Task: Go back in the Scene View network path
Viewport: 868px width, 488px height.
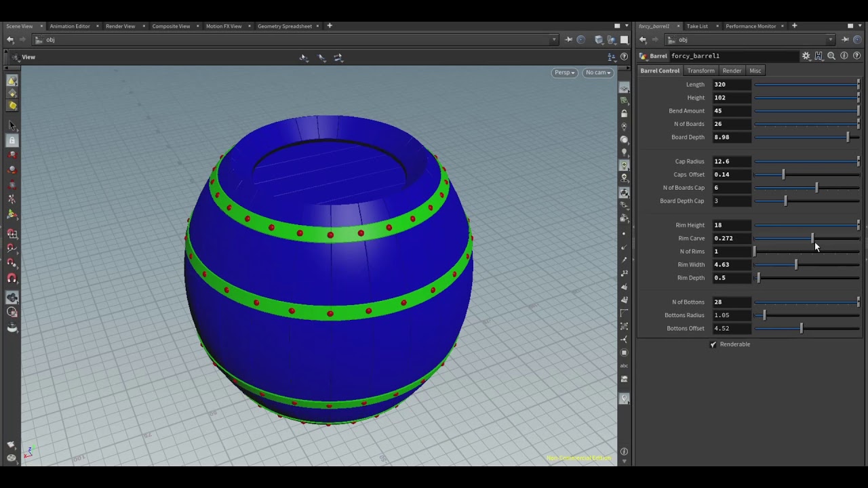Action: 10,40
